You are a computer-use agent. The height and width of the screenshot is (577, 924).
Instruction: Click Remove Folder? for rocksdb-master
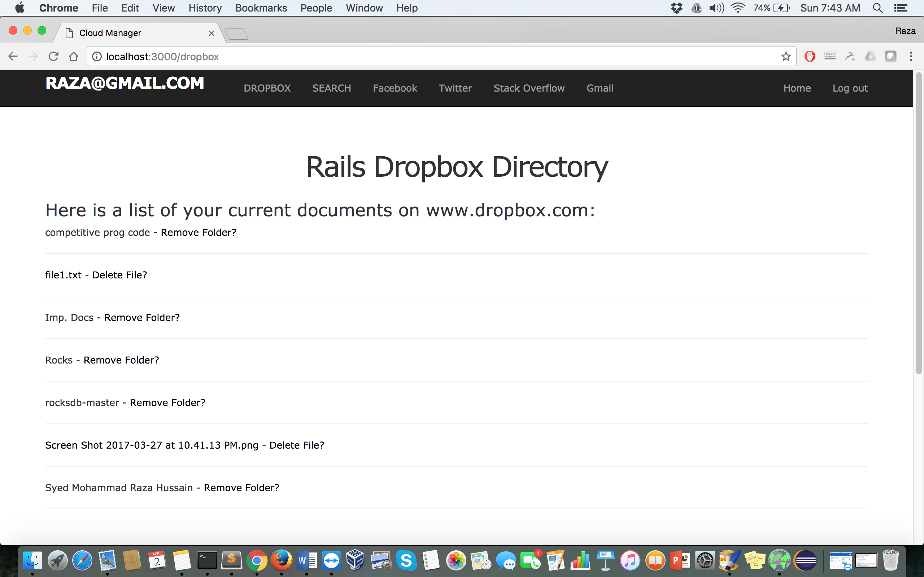coord(167,402)
